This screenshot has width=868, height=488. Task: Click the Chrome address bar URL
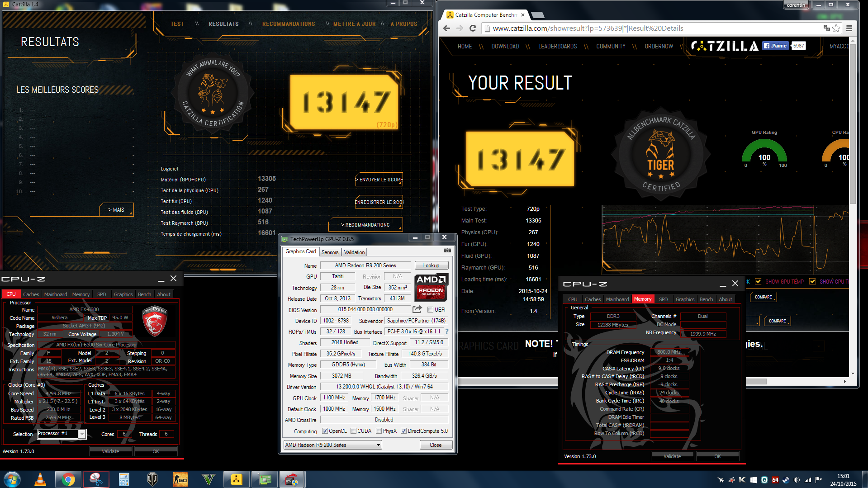(588, 28)
